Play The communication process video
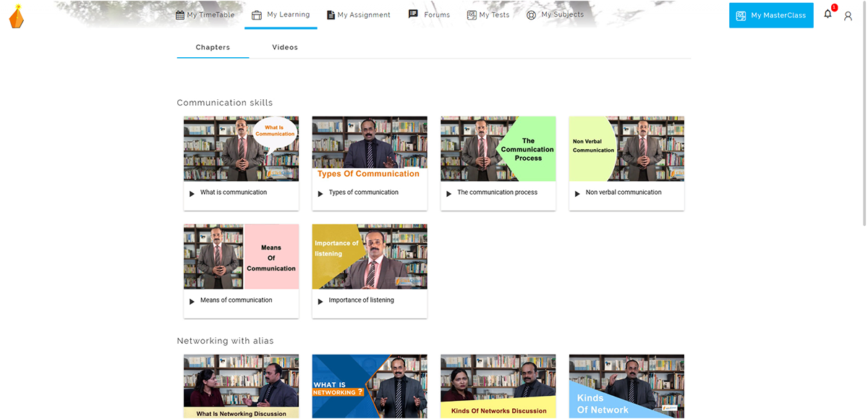The width and height of the screenshot is (868, 419). point(448,194)
